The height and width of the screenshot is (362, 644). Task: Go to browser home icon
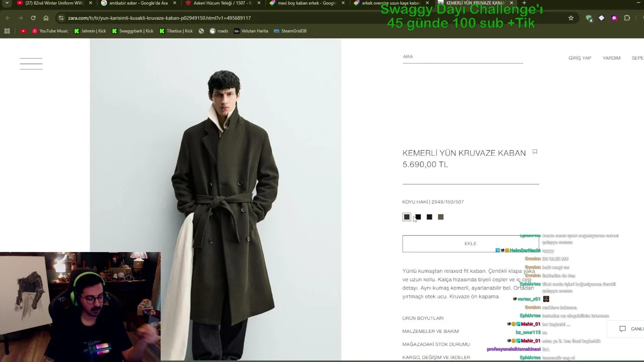46,18
